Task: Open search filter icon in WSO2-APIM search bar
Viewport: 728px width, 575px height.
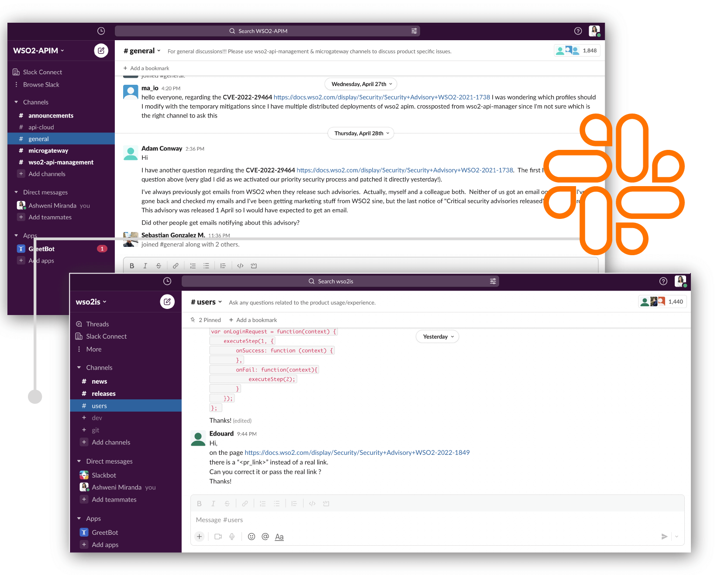Action: (x=414, y=31)
